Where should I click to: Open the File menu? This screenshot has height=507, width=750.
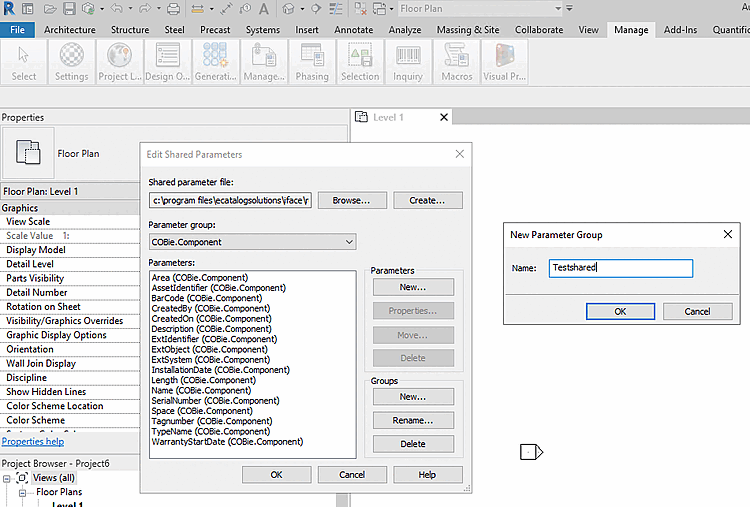(17, 30)
